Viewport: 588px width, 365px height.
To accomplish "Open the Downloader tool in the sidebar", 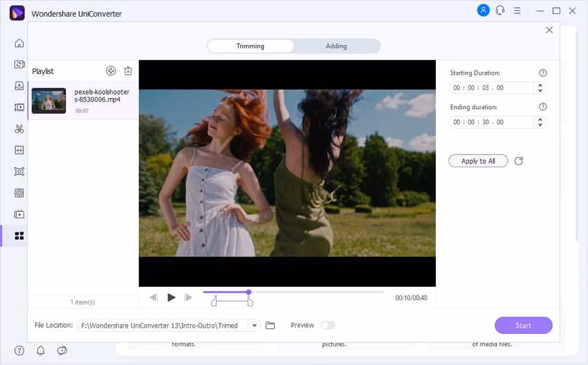I will tap(19, 86).
